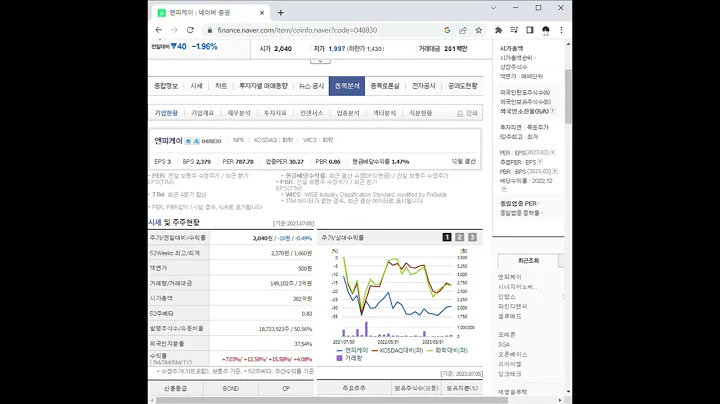Open the 종합정보 tab
The image size is (720, 404).
(x=166, y=86)
